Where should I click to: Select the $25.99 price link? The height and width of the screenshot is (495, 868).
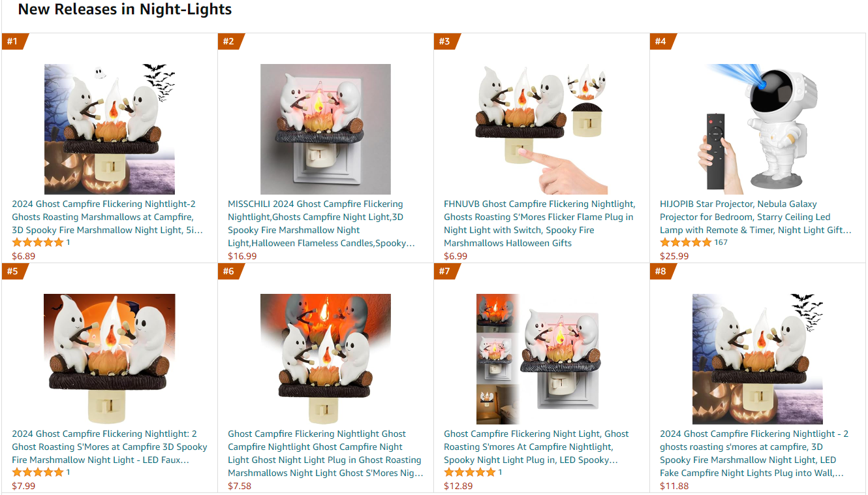point(674,256)
